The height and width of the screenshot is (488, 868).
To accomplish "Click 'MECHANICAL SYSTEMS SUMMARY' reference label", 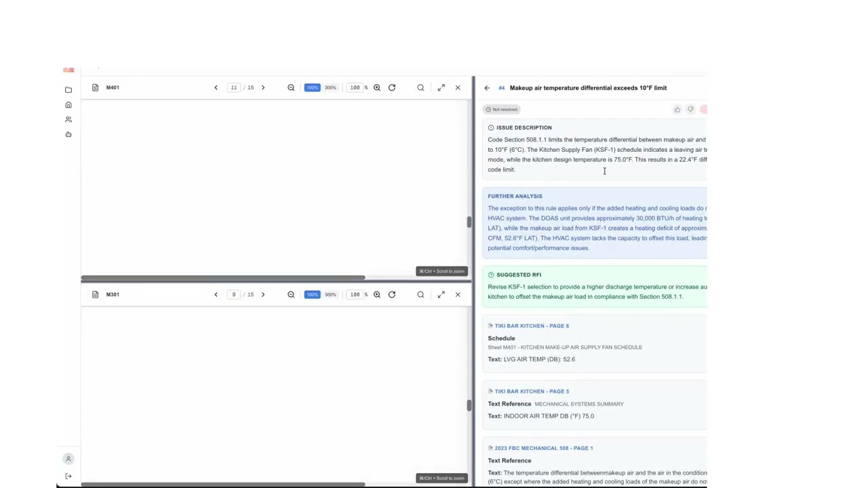I will [579, 404].
